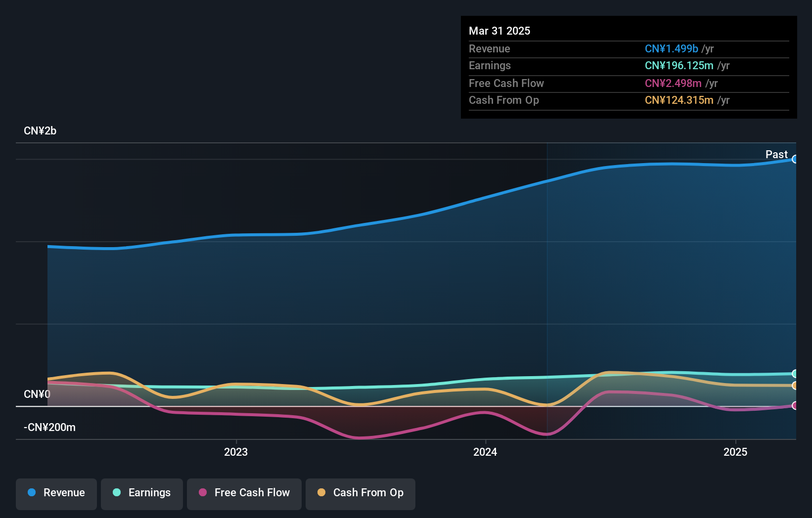The image size is (812, 518).
Task: Click the Past label on chart
Action: 776,154
